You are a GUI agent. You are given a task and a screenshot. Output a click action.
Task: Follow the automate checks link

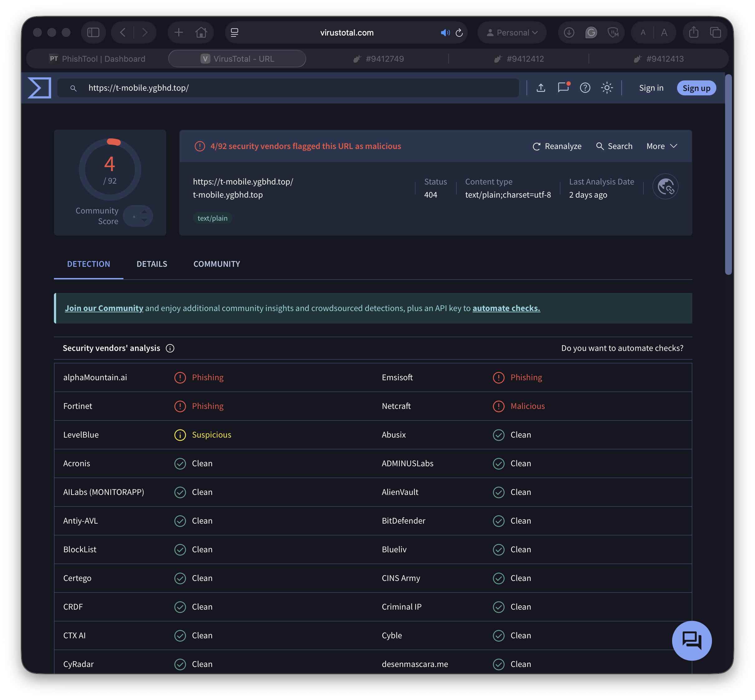pyautogui.click(x=506, y=308)
